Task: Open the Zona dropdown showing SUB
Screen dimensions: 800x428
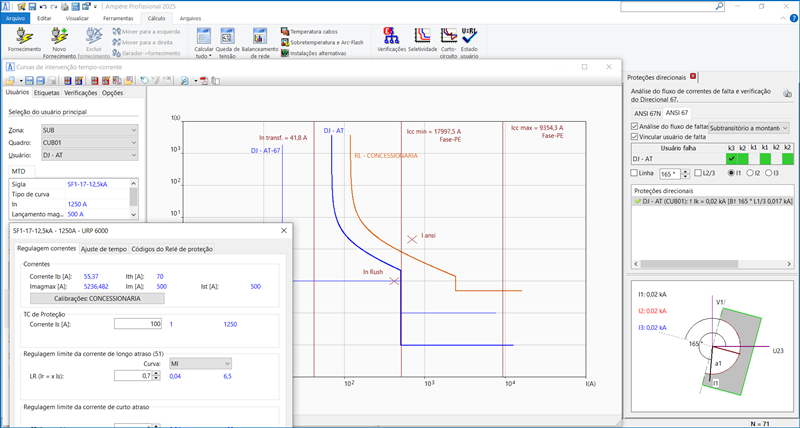Action: point(89,130)
